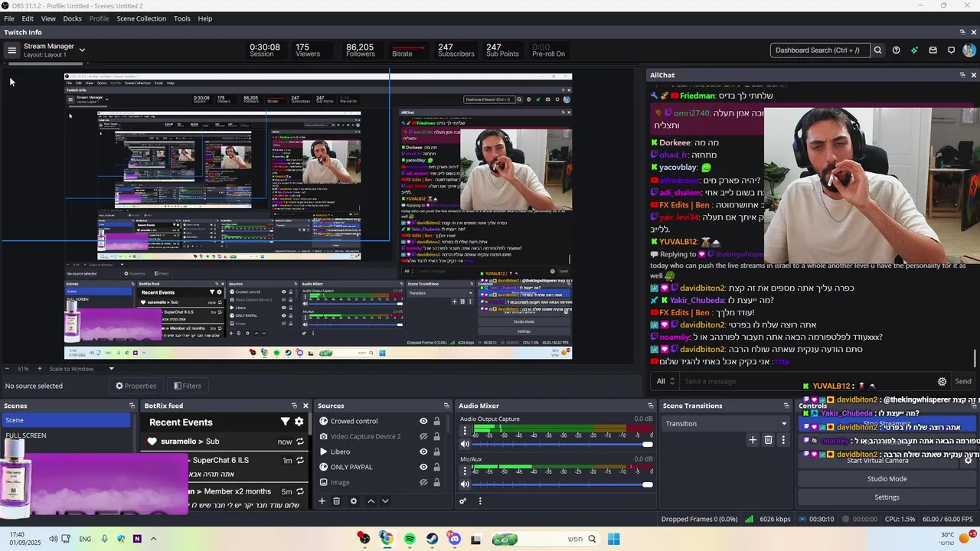Remove the scene transition trash icon
Screen dimensions: 980x551
click(x=768, y=440)
